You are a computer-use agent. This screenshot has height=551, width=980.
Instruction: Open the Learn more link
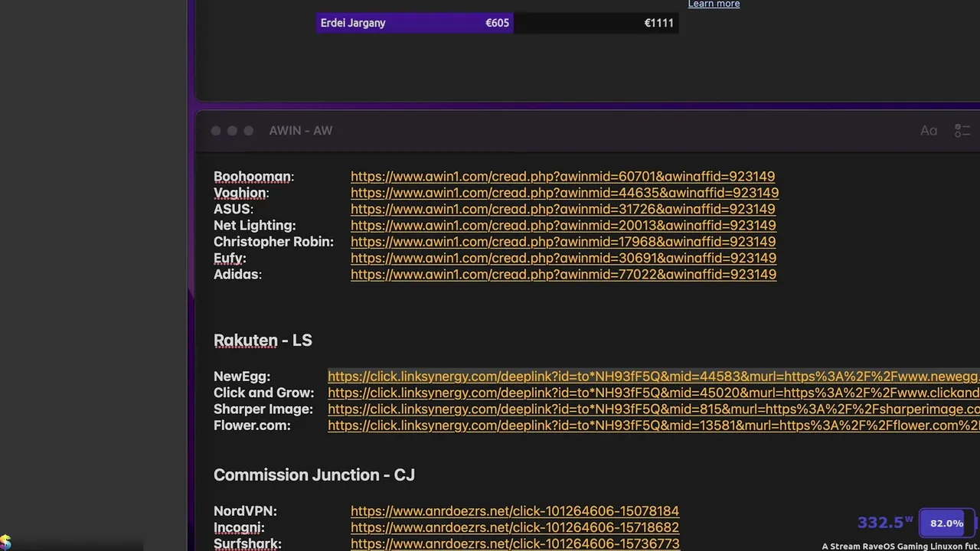[714, 5]
